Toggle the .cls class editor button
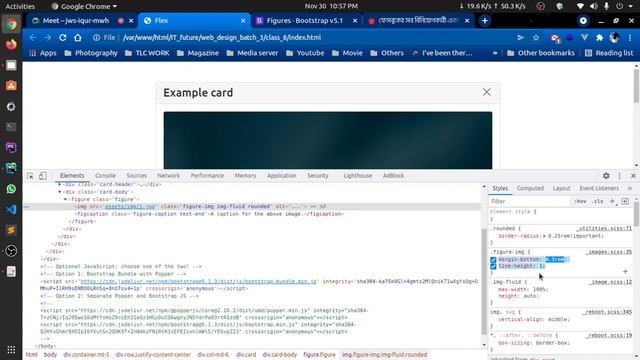 (598, 201)
